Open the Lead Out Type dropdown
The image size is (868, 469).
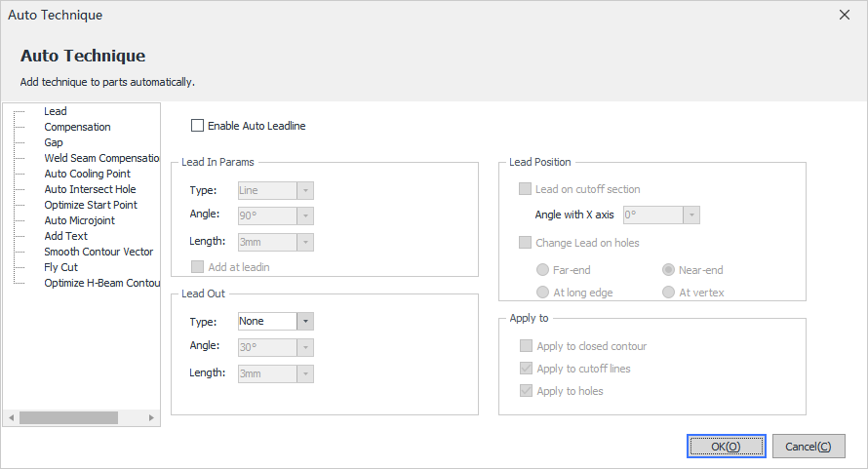[x=276, y=321]
